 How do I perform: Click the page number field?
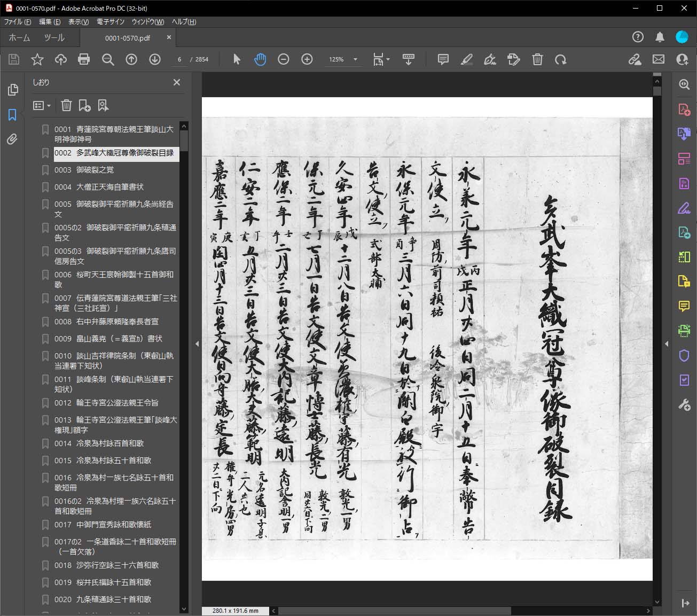[x=179, y=59]
